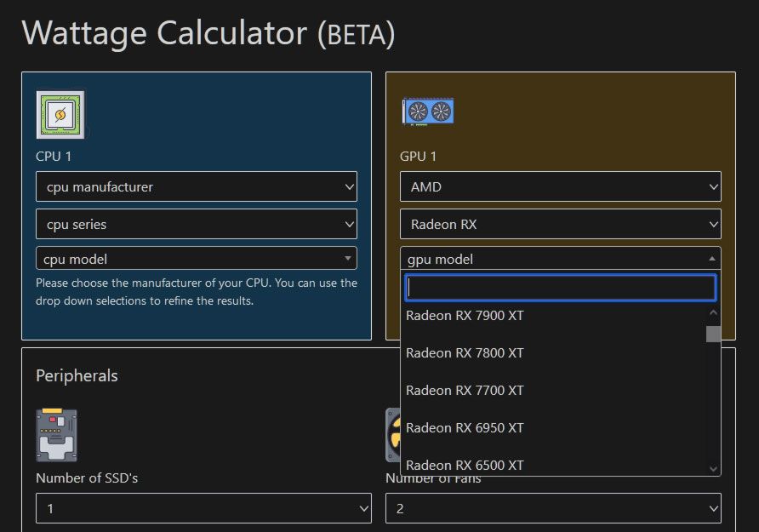Open the Number of SSD's dropdown

203,508
